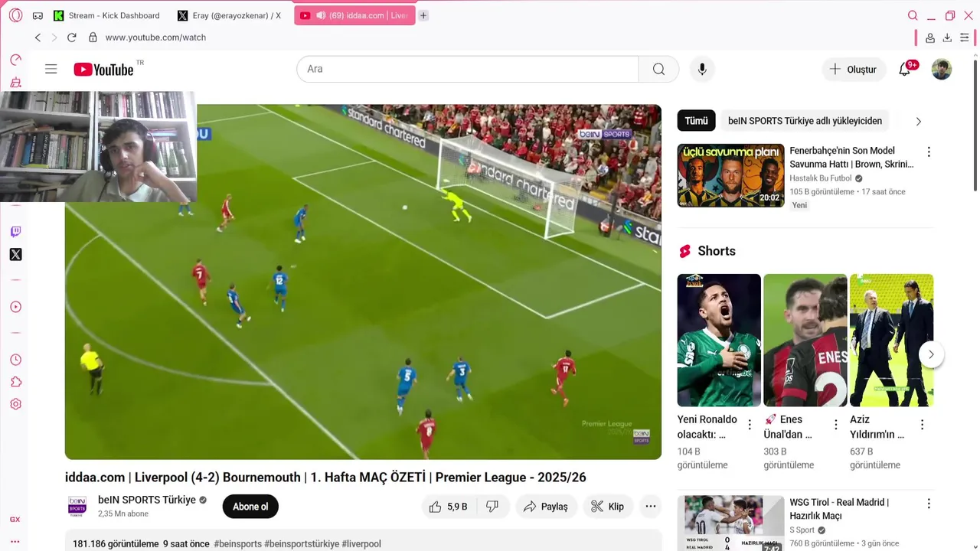Open Enes Ünal short thumbnail
The image size is (980, 551).
pos(805,340)
